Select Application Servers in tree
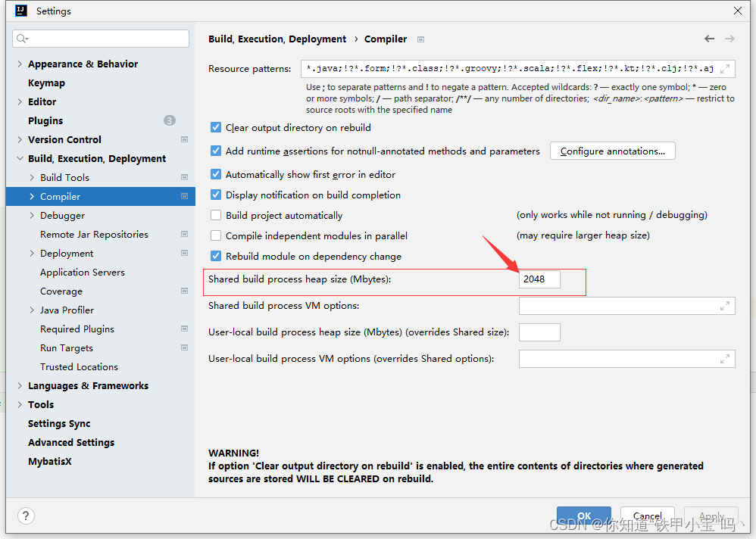 [x=83, y=272]
